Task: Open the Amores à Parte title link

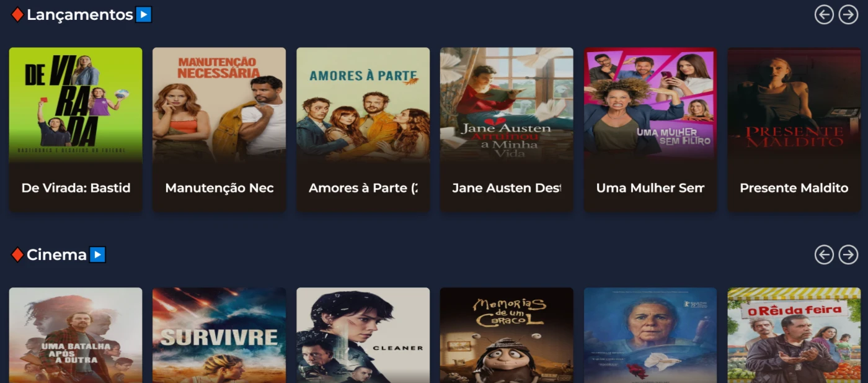Action: [x=363, y=187]
